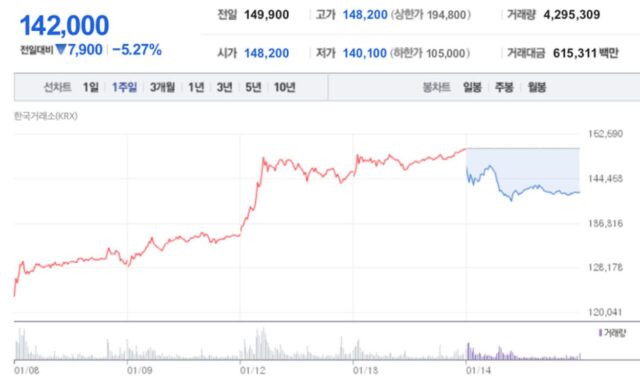Switch to 일봉 candlestick chart
The image size is (640, 390).
pos(472,87)
